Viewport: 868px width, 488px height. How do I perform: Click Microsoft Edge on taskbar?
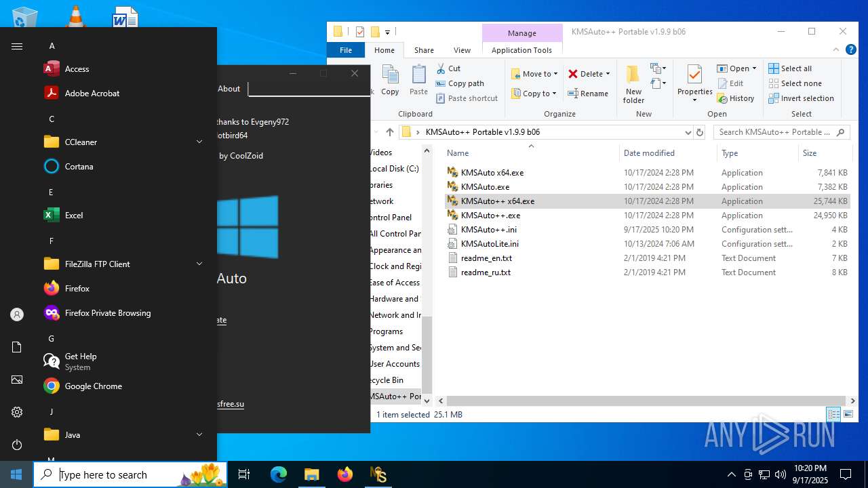(279, 474)
